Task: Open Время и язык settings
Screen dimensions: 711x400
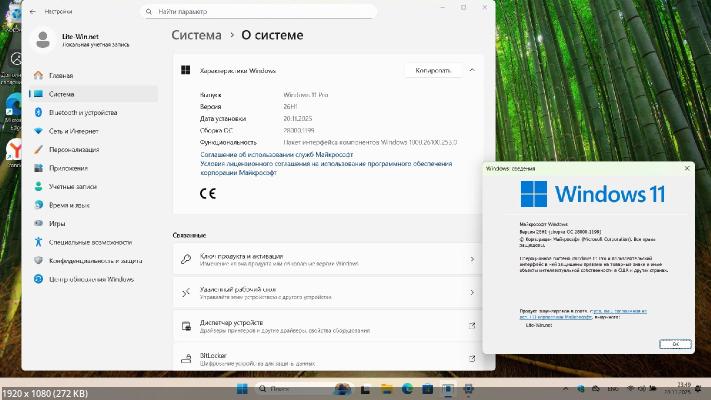Action: click(70, 205)
